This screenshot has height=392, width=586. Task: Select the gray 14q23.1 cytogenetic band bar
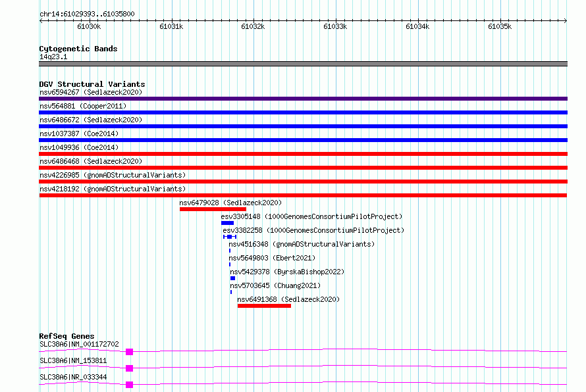point(303,64)
